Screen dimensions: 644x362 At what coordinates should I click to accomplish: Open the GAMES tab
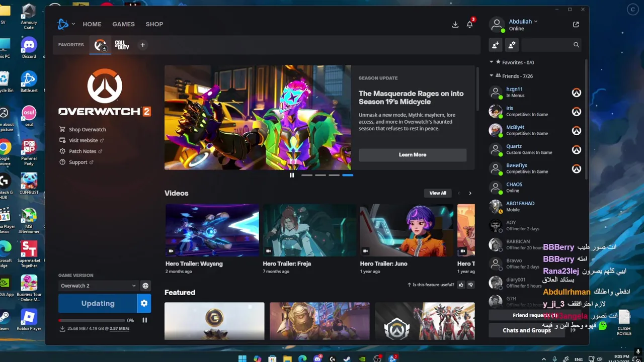(x=123, y=24)
